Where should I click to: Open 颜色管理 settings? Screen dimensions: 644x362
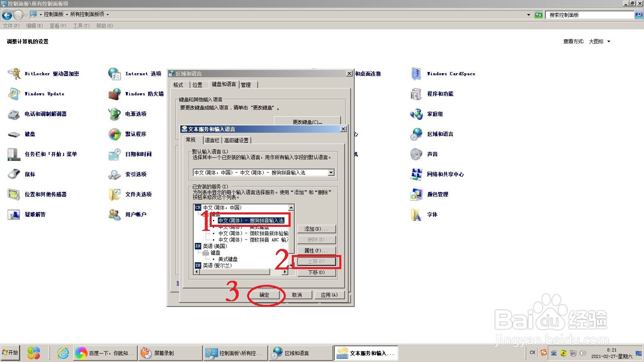(437, 194)
